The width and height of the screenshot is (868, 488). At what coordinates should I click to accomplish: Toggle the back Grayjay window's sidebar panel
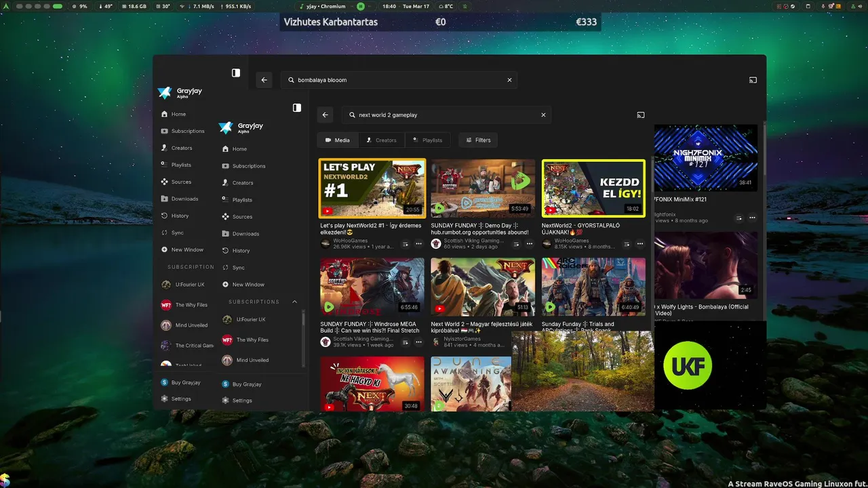point(236,73)
